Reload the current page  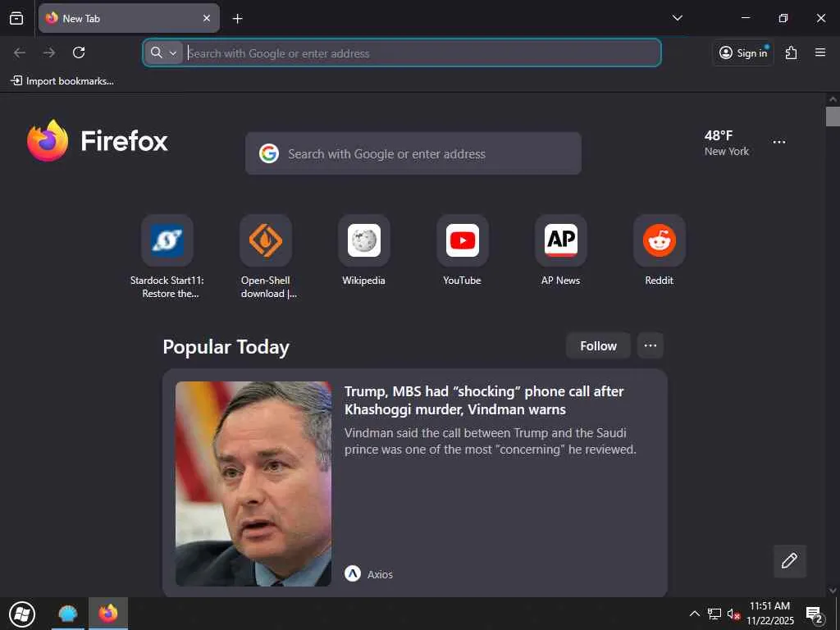79,52
